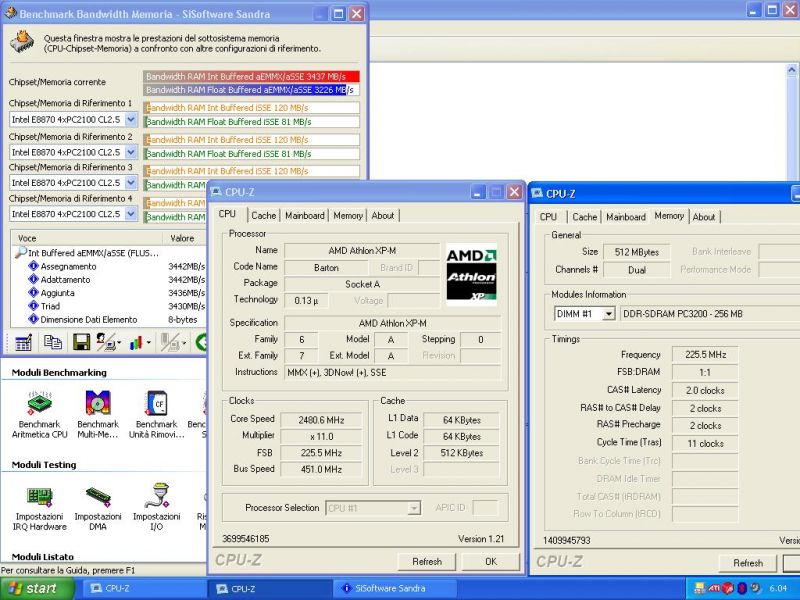Click Refresh in the front CPU-Z window
This screenshot has height=600, width=800.
[x=427, y=562]
